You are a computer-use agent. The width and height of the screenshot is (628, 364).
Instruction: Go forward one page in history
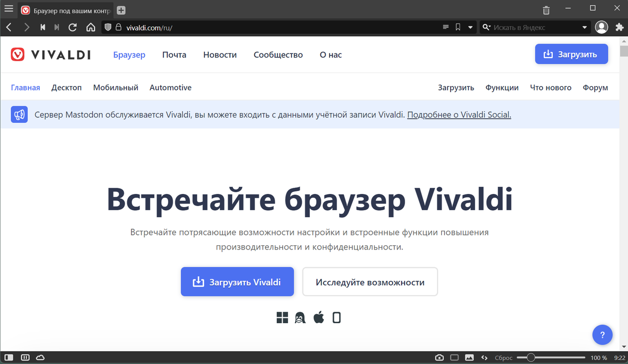tap(27, 27)
